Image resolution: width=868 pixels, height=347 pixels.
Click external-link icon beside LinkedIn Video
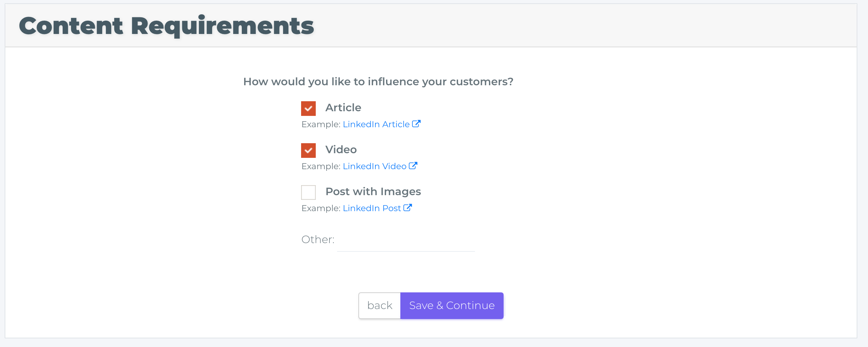(x=413, y=166)
